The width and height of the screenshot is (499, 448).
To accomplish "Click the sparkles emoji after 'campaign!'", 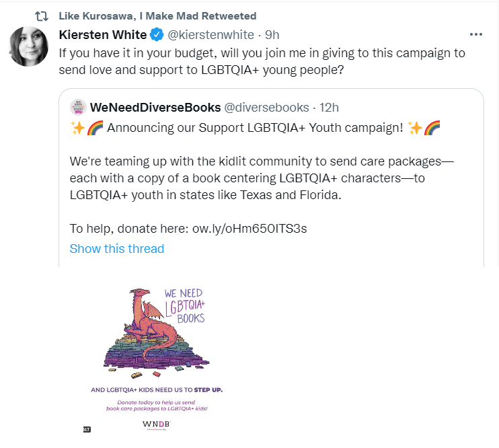I will [x=415, y=128].
